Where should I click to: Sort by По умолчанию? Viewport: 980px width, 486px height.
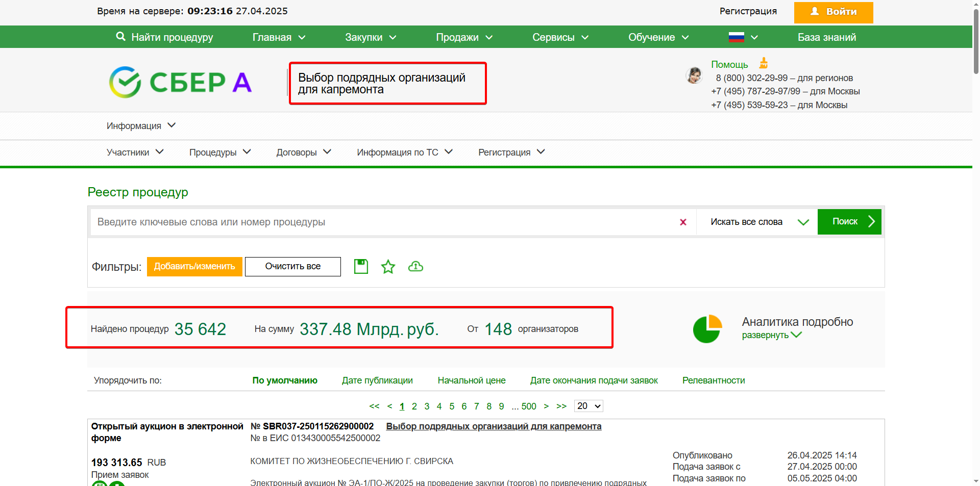click(x=285, y=380)
